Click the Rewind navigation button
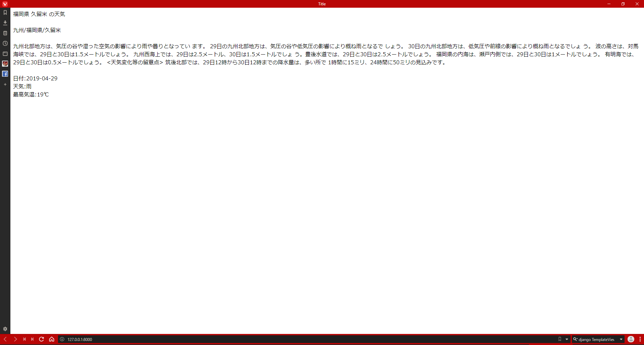This screenshot has height=345, width=644. coord(24,339)
